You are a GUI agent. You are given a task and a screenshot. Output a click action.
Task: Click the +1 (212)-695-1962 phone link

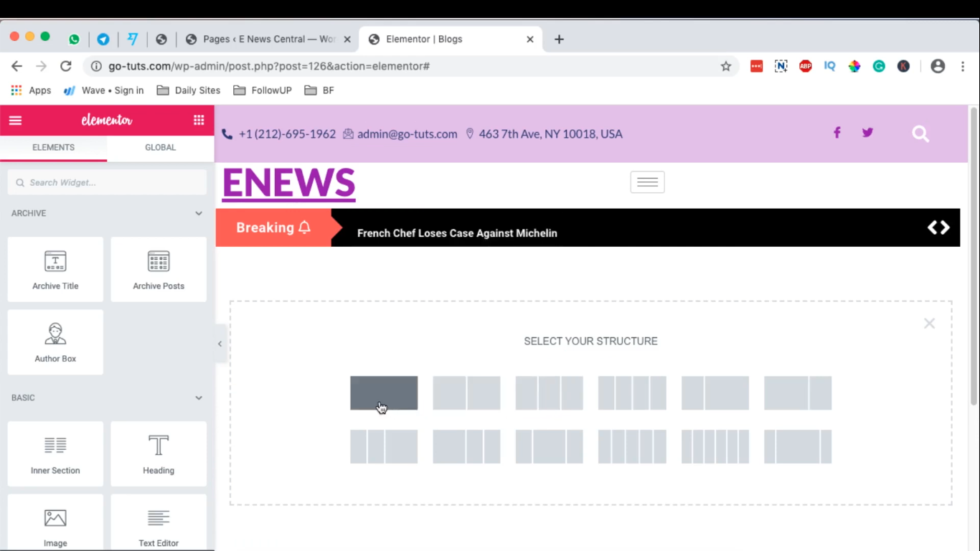click(x=287, y=134)
